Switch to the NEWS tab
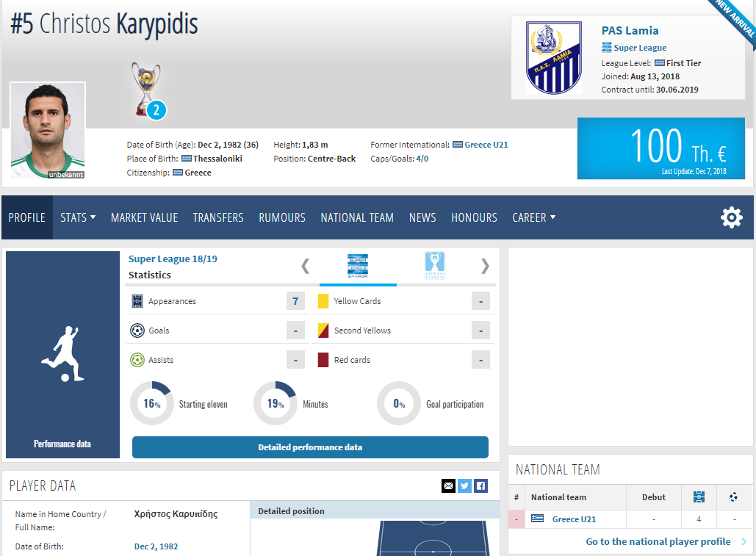The height and width of the screenshot is (556, 756). [422, 217]
